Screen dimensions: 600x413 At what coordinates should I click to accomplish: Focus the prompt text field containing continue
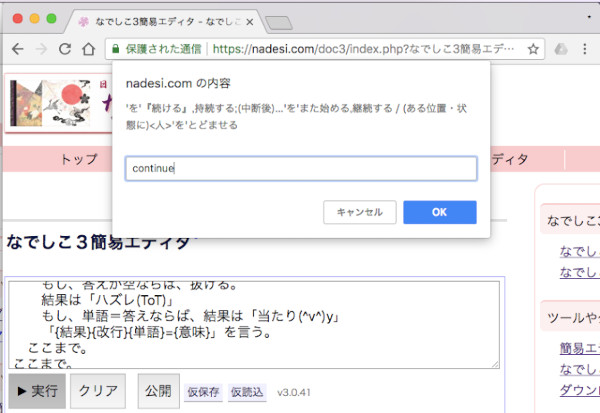[x=301, y=168]
